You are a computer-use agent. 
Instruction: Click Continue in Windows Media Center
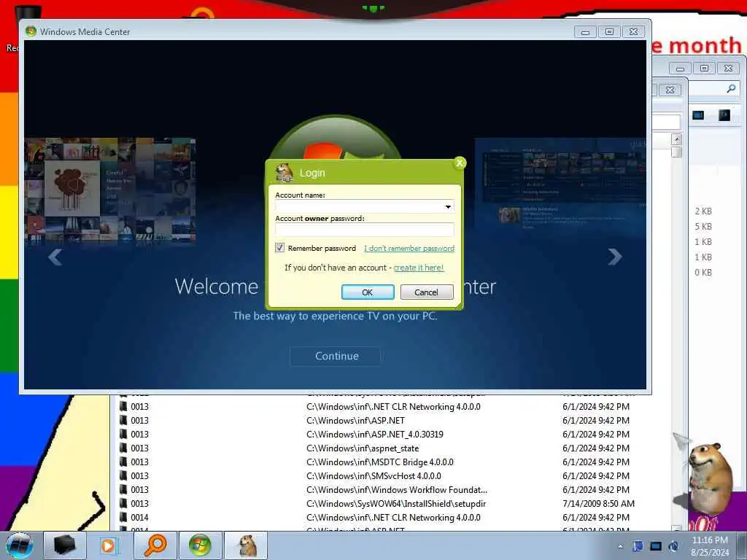(336, 356)
